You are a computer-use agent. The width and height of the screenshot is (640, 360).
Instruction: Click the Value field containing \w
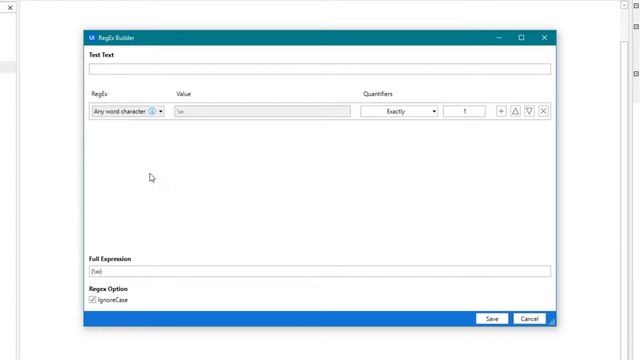(x=262, y=111)
